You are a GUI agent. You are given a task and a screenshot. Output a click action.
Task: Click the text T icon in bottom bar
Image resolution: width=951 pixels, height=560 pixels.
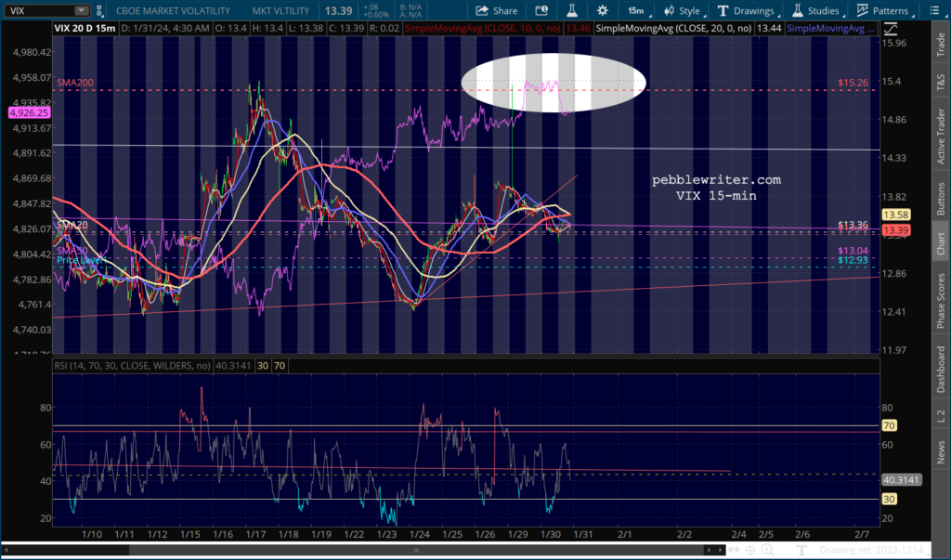[x=801, y=552]
